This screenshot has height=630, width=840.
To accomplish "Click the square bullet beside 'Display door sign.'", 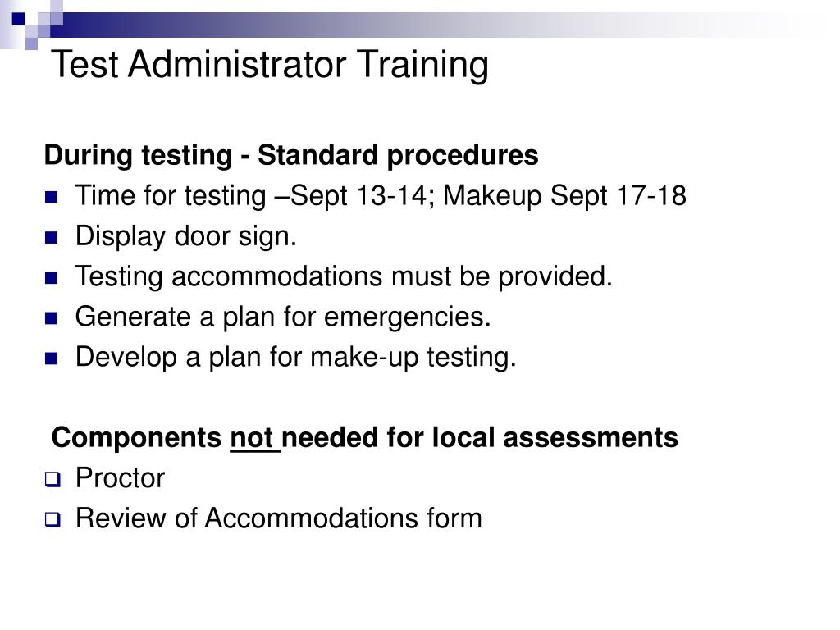I will click(52, 238).
